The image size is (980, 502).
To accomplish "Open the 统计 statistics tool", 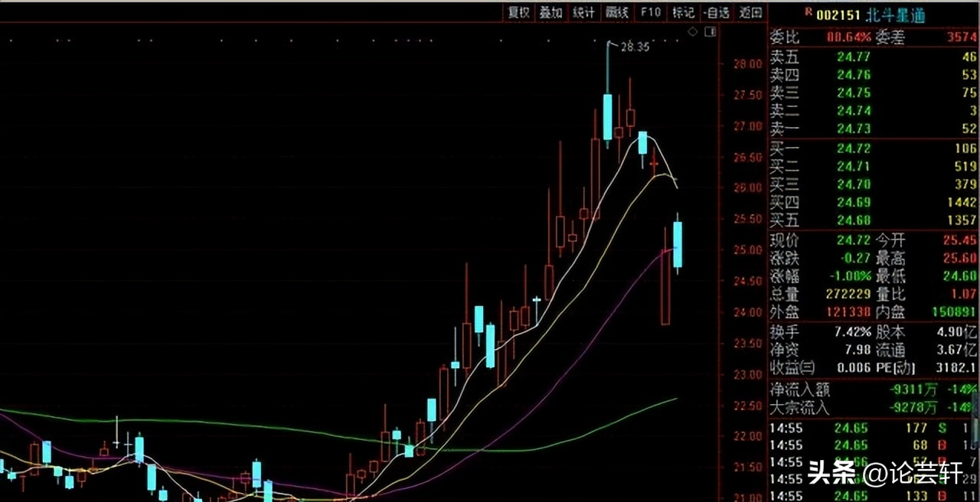I will pyautogui.click(x=583, y=12).
